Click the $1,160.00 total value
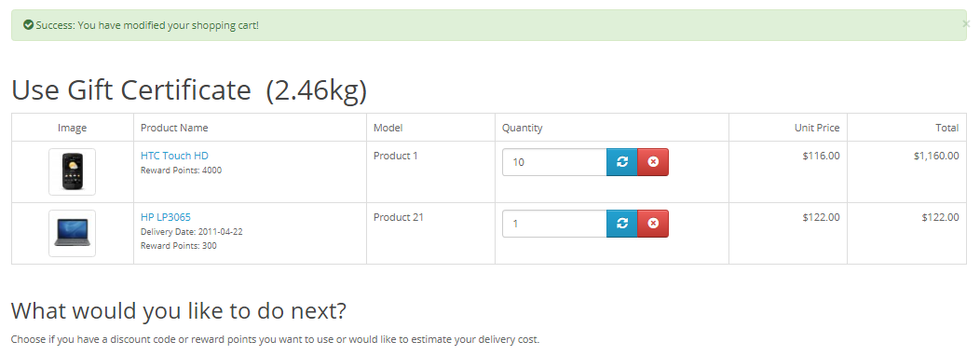Screen dimensions: 980x355 pyautogui.click(x=936, y=156)
